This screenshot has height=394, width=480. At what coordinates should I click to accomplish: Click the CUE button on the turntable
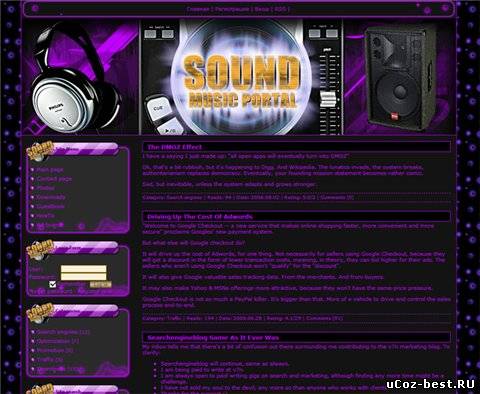[158, 109]
